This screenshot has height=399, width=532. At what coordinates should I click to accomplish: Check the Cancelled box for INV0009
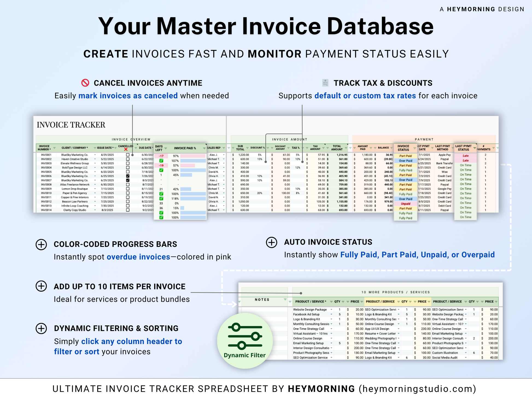(128, 189)
